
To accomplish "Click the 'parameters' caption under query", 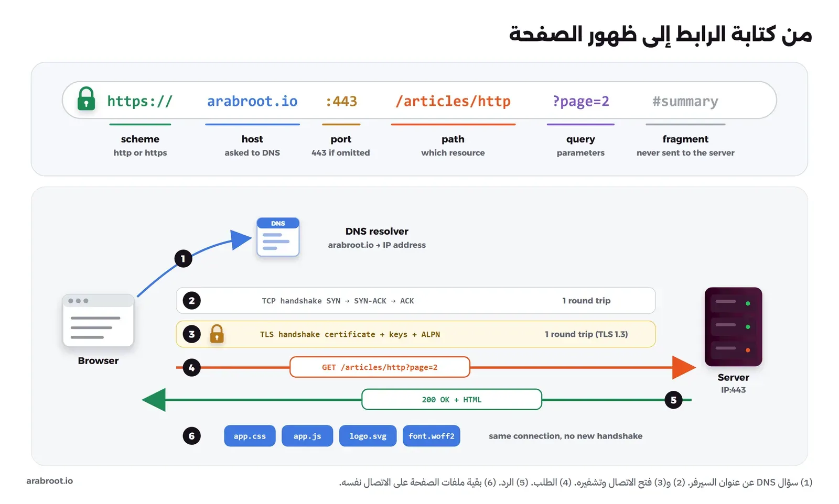I will click(580, 153).
